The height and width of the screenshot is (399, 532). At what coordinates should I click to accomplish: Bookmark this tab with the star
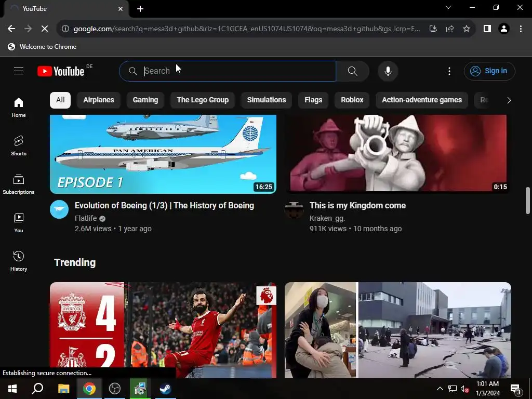(467, 29)
